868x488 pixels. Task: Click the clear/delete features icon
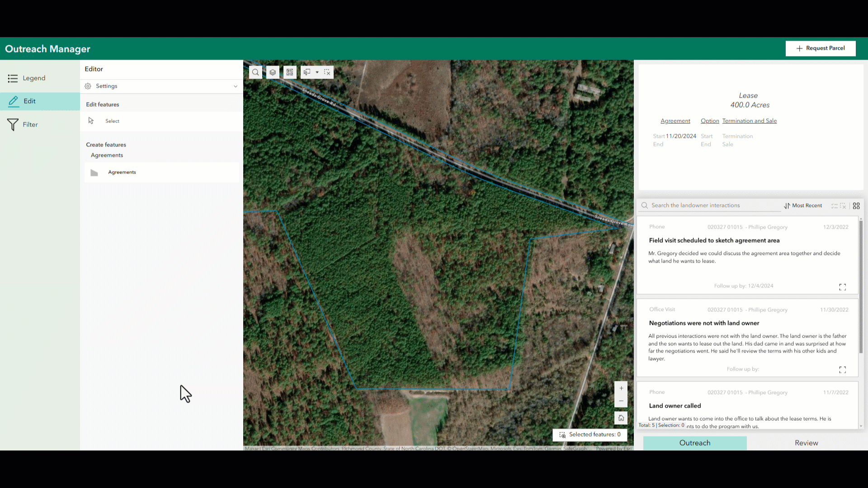click(x=327, y=72)
